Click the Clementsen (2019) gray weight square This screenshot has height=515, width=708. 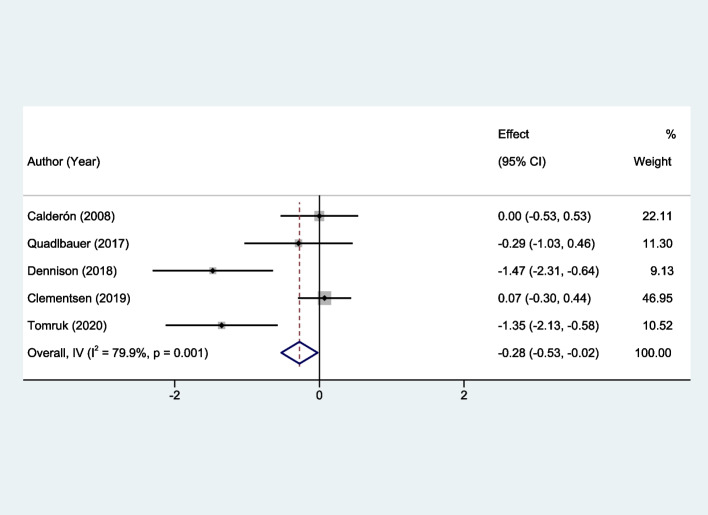[x=324, y=298]
